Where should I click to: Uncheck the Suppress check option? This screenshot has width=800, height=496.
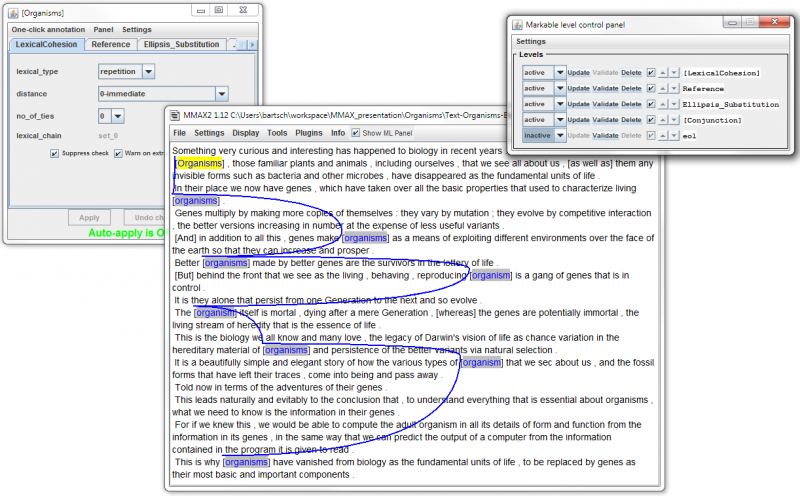pos(55,153)
